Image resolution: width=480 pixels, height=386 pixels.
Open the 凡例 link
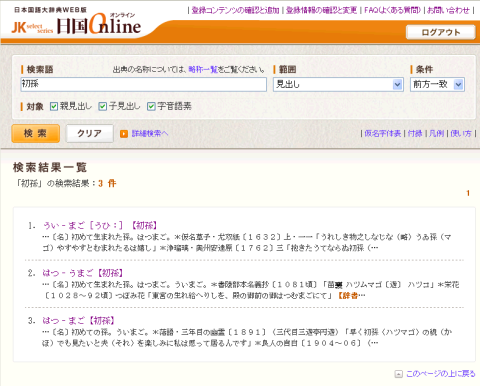click(x=436, y=134)
